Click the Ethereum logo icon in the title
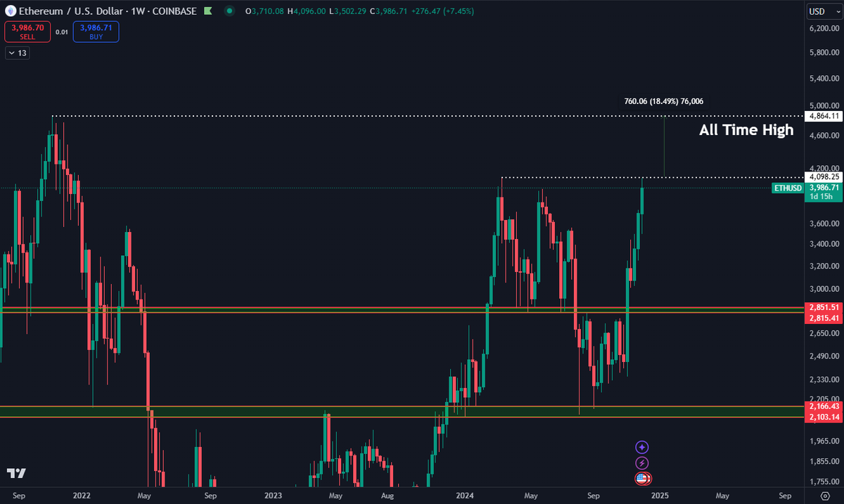The image size is (844, 504). pos(11,11)
